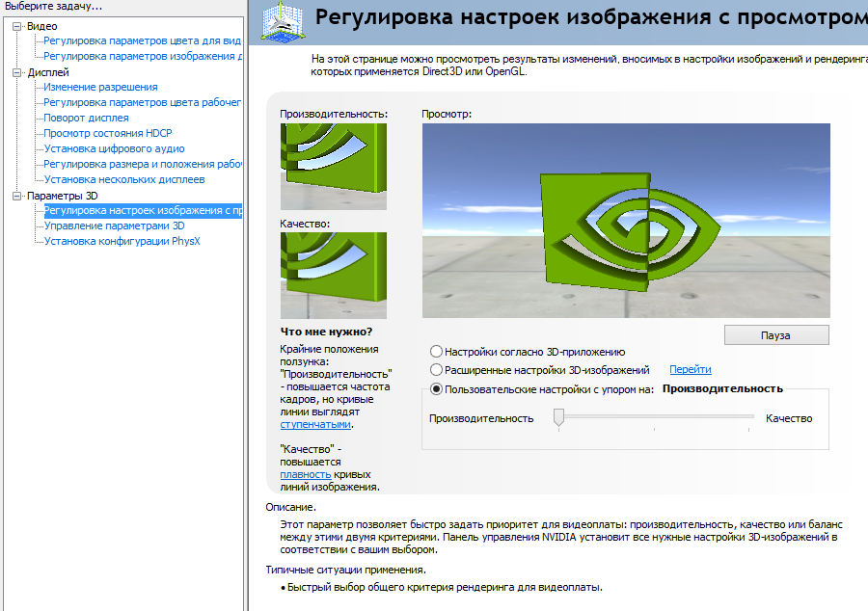This screenshot has height=611, width=868.
Task: Collapse the Видео tree group
Action: click(x=17, y=26)
